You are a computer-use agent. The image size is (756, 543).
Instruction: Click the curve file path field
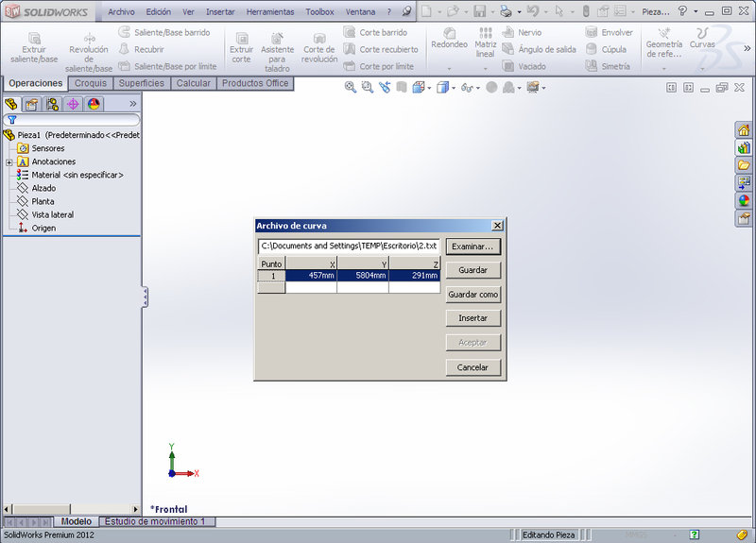(349, 246)
